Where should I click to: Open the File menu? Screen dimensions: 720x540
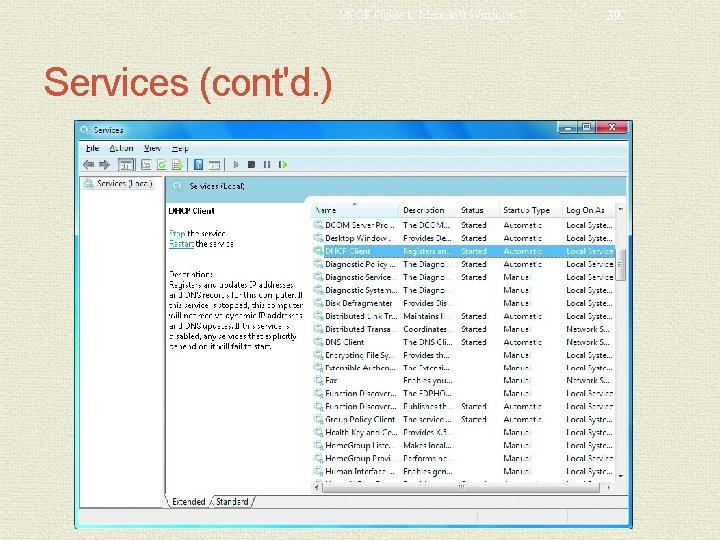(92, 148)
